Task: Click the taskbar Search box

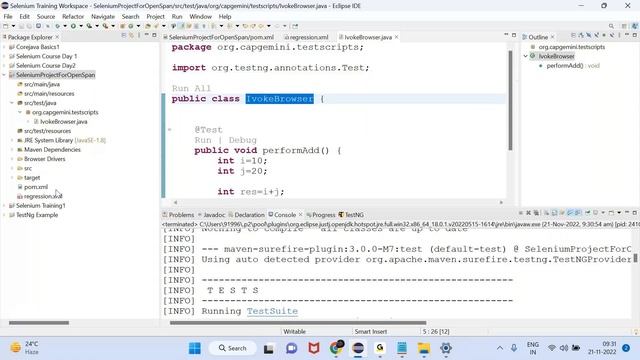Action: pos(233,348)
